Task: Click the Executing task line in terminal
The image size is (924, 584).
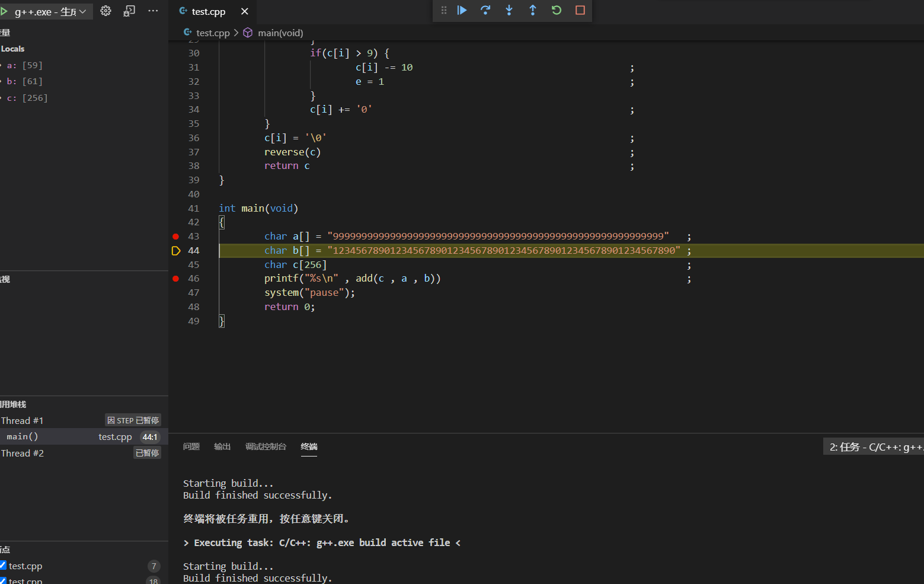Action: click(322, 542)
